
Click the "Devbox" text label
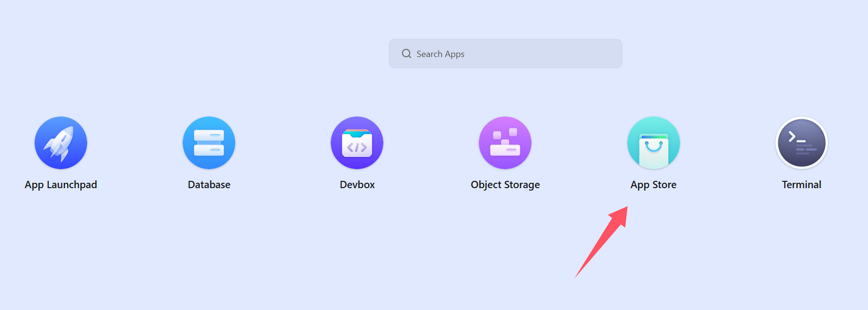(357, 185)
